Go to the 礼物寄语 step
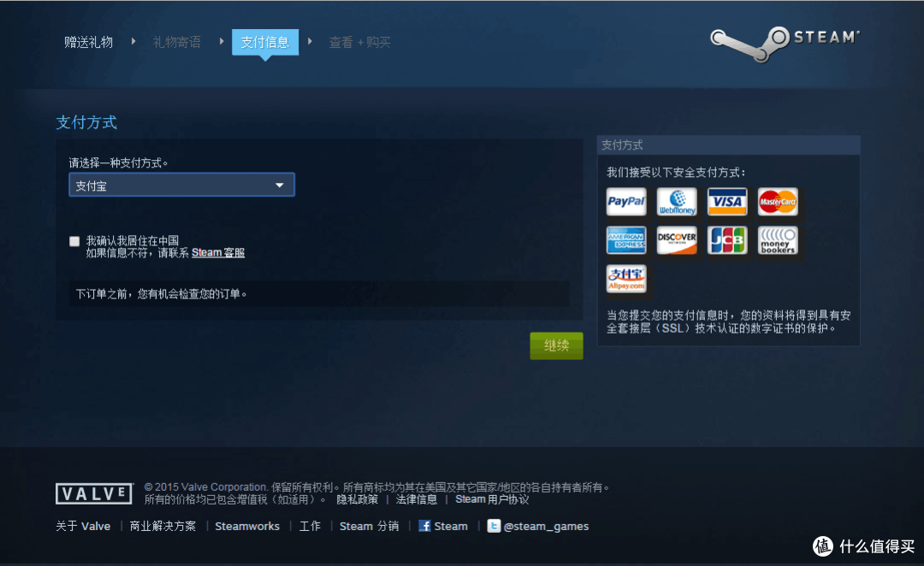This screenshot has height=566, width=924. pyautogui.click(x=177, y=43)
